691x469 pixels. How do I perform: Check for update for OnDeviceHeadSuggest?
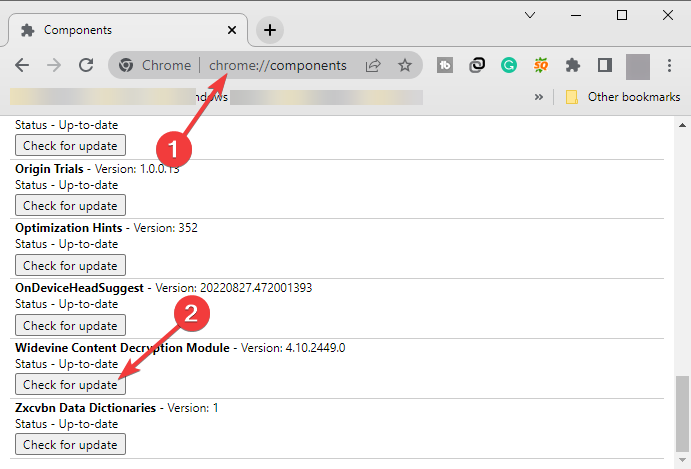coord(71,325)
